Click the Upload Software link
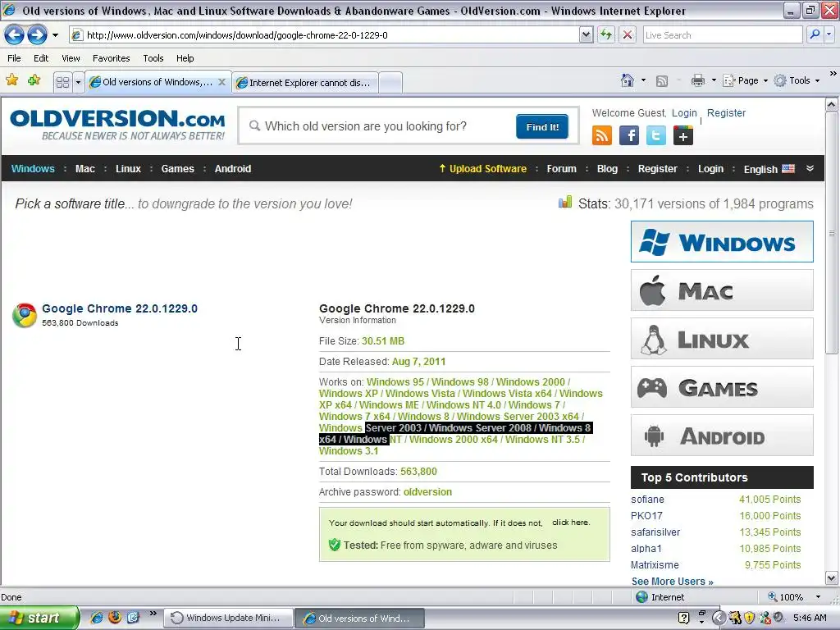This screenshot has height=630, width=840. tap(482, 169)
